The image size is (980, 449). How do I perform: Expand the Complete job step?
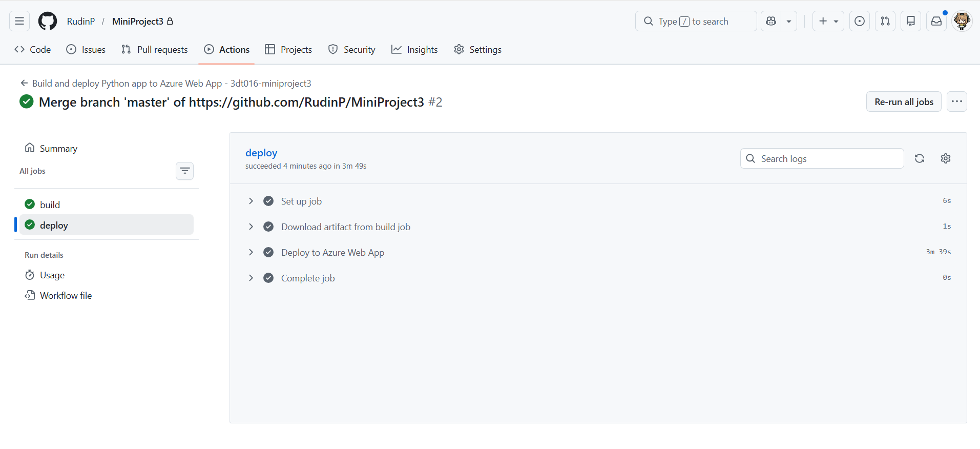(251, 278)
